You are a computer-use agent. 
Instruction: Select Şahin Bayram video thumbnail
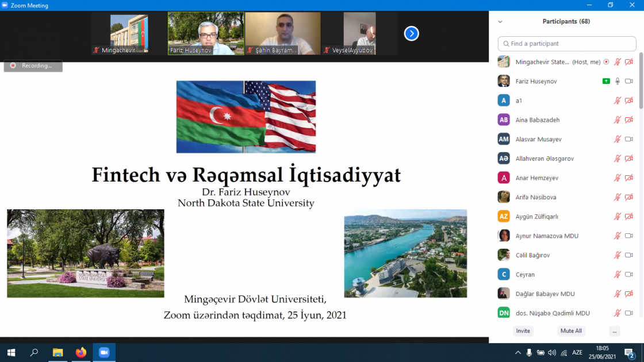pyautogui.click(x=283, y=33)
